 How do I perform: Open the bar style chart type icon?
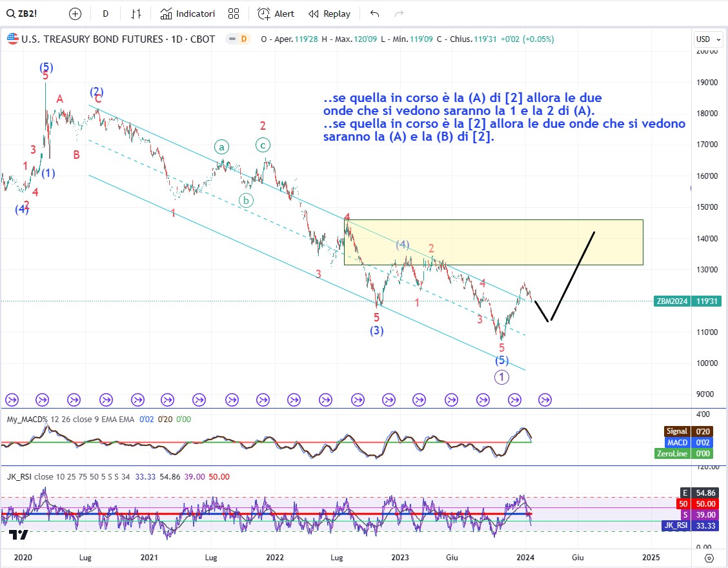136,14
